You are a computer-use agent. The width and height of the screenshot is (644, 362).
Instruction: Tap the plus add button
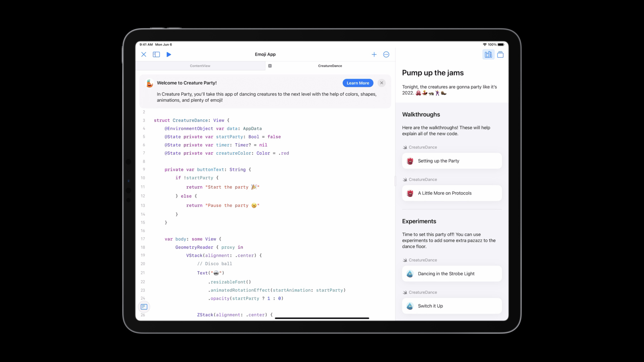pyautogui.click(x=374, y=54)
